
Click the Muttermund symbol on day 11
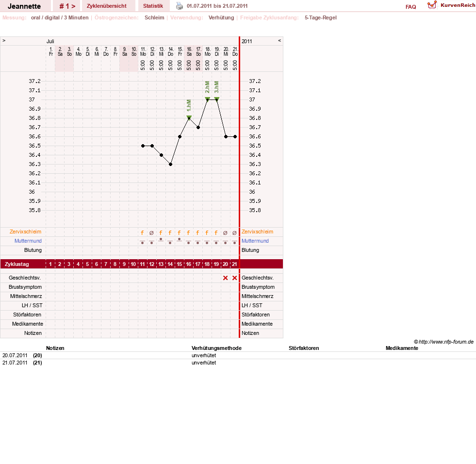(142, 242)
